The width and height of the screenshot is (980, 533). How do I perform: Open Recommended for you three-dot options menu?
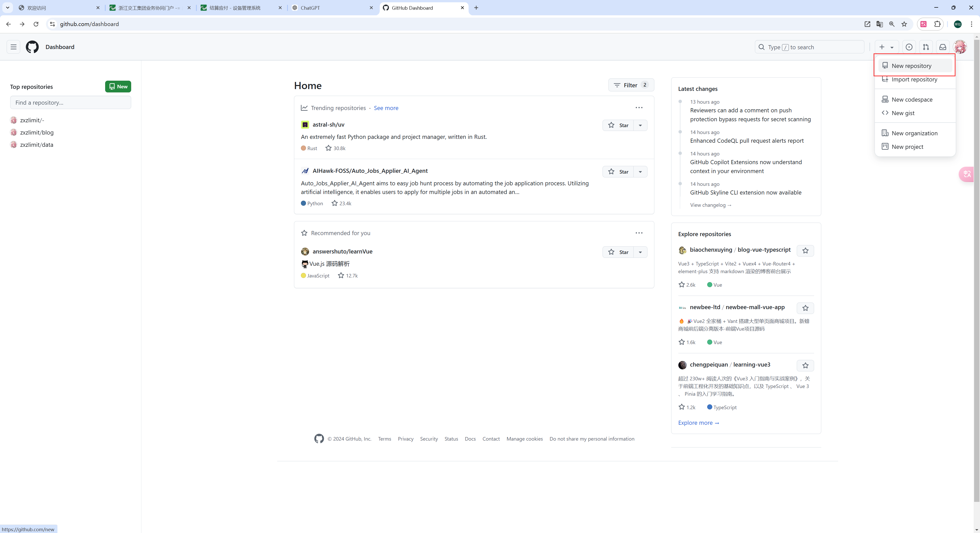639,233
